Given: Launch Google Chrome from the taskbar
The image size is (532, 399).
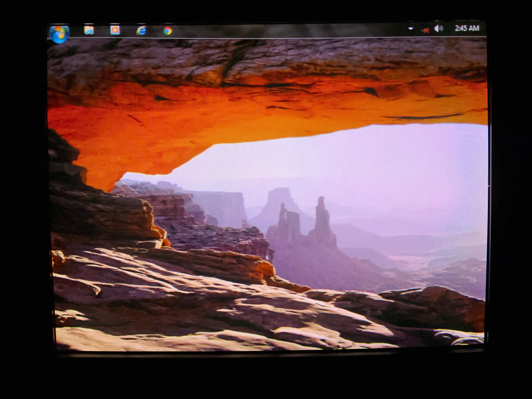Looking at the screenshot, I should 168,31.
